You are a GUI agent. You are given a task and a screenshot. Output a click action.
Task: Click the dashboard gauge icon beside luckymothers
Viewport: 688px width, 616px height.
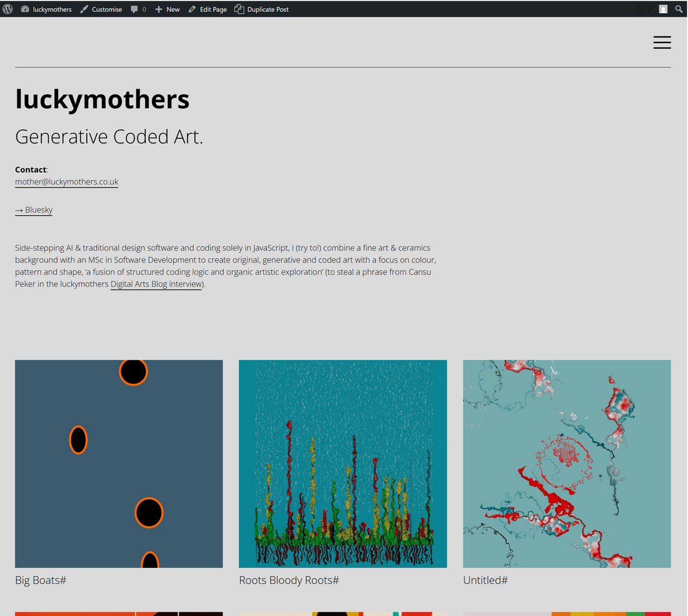click(25, 9)
